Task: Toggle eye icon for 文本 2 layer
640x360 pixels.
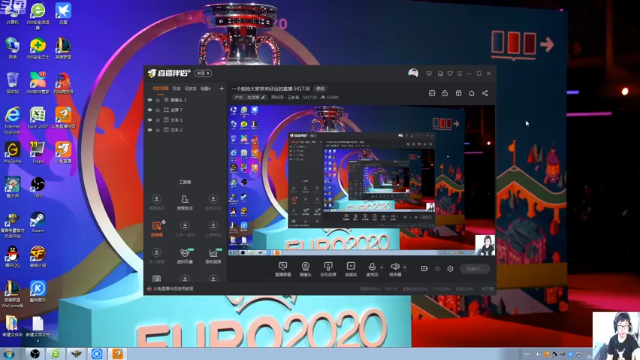Action: click(x=150, y=130)
